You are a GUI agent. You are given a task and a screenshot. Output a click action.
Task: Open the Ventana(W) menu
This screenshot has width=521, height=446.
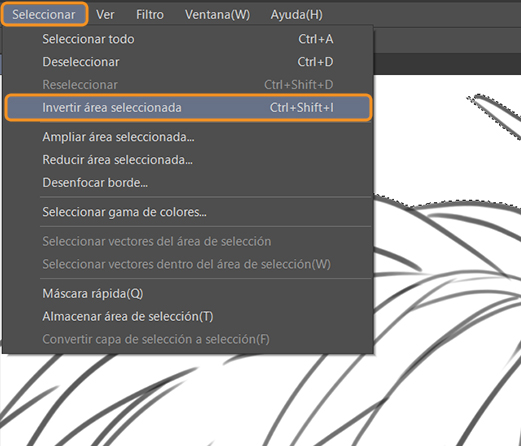(217, 15)
